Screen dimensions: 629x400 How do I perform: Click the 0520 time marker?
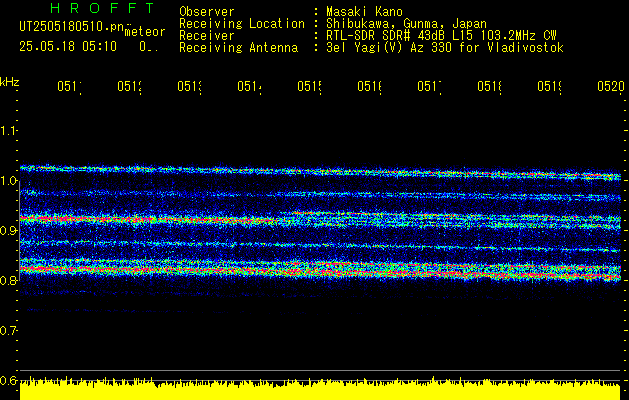[611, 86]
